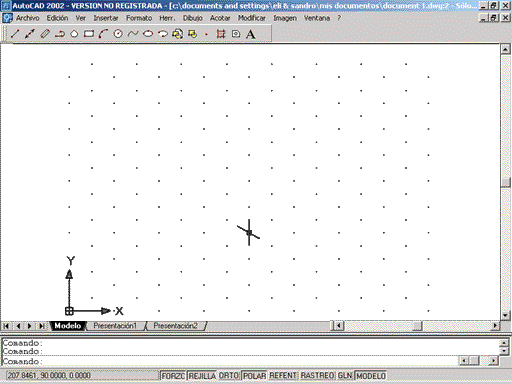
Task: Select the Multiline Text tool
Action: 250,34
